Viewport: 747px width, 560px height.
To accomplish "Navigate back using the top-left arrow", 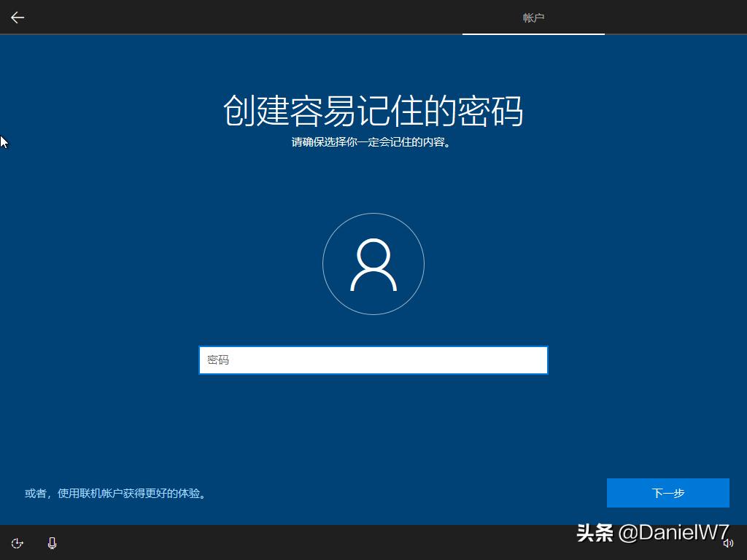I will (17, 17).
